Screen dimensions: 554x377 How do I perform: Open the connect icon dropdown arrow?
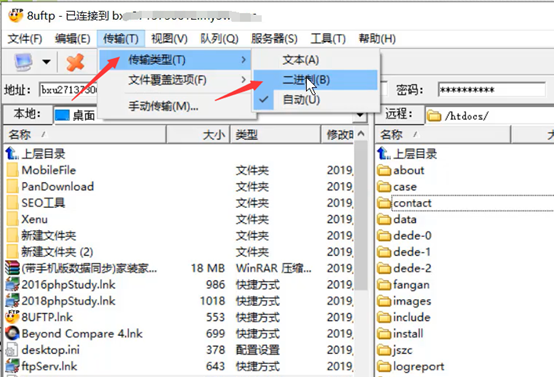tap(46, 62)
